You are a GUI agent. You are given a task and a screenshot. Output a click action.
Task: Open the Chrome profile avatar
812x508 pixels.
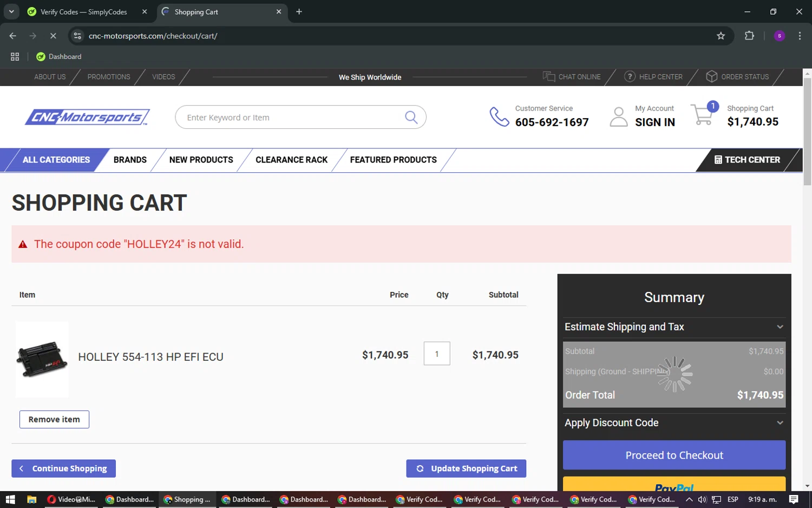(780, 36)
